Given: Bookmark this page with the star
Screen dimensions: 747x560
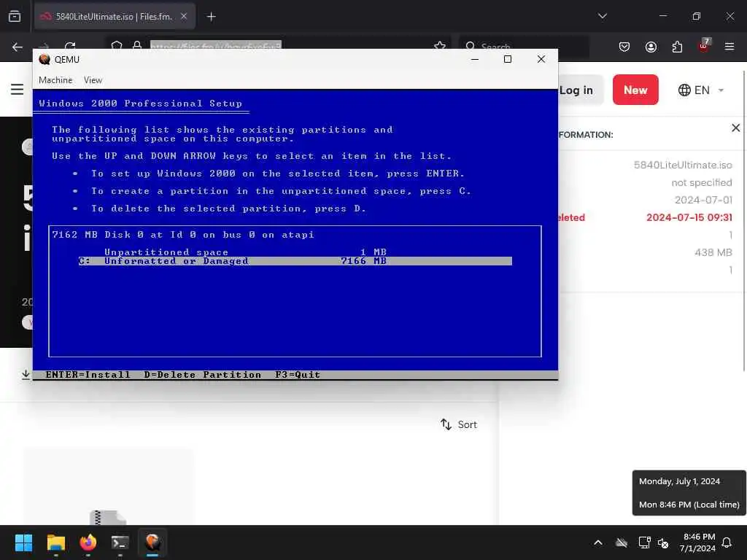Looking at the screenshot, I should [440, 46].
